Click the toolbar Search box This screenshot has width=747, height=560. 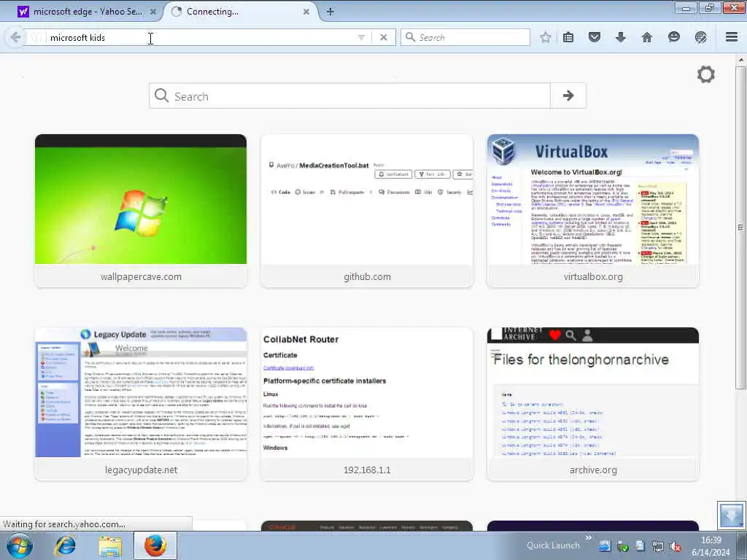[465, 37]
